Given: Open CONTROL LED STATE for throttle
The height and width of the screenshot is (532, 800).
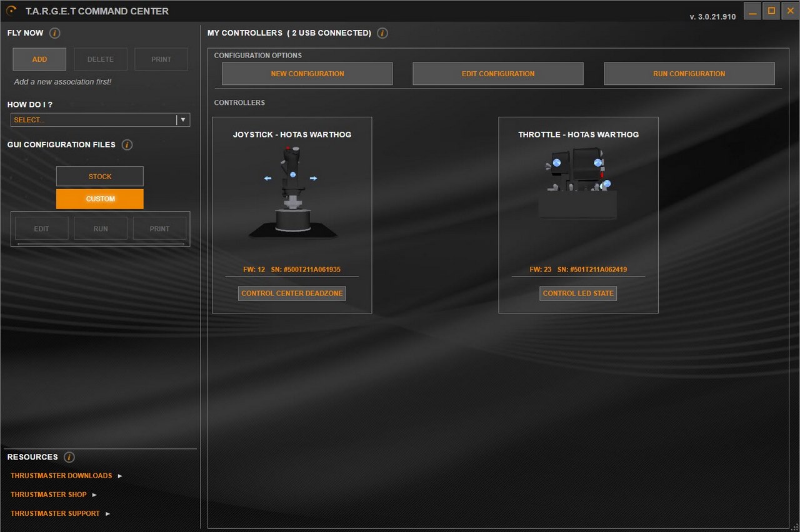Looking at the screenshot, I should pyautogui.click(x=578, y=293).
